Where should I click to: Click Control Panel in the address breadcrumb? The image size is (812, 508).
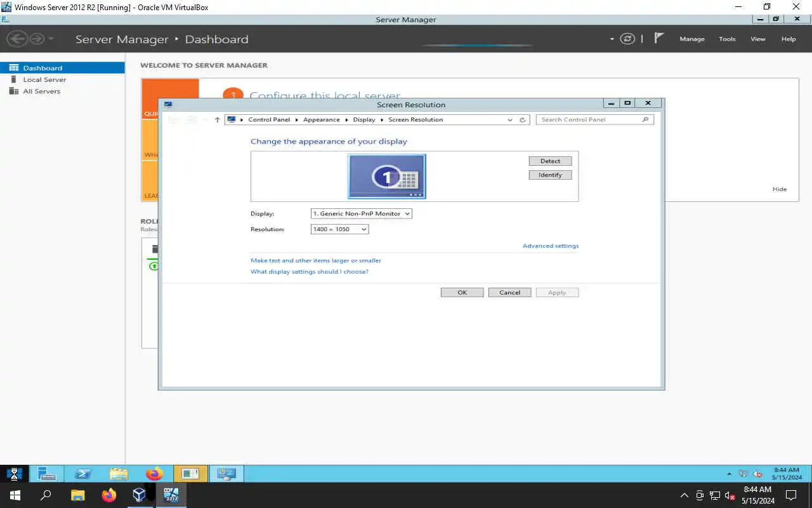[269, 119]
